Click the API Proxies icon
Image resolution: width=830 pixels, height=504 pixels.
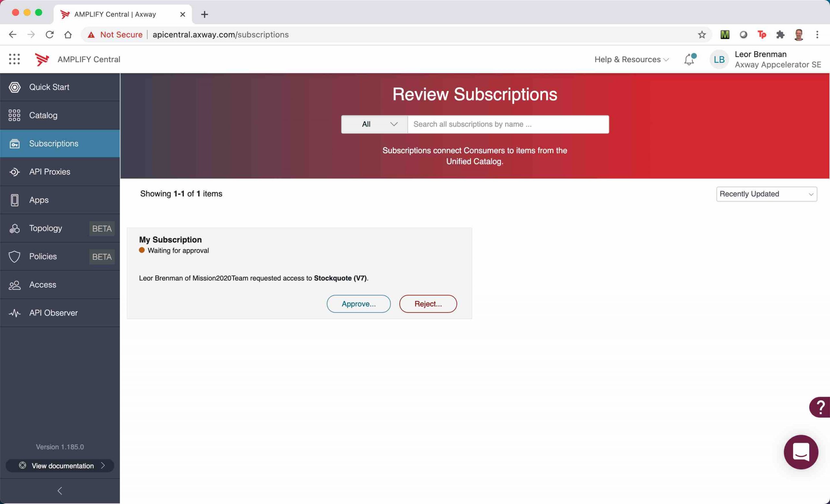15,172
